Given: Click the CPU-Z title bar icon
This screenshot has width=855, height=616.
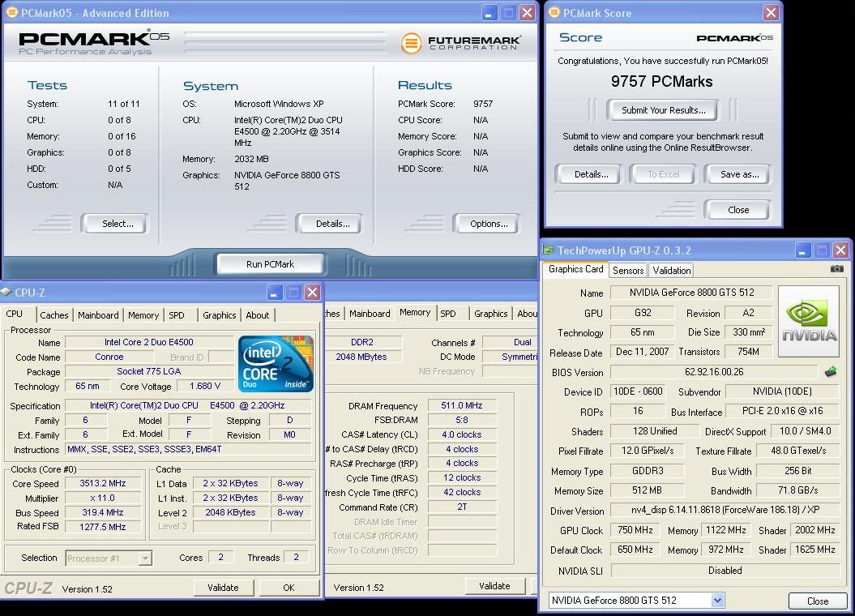Looking at the screenshot, I should click(x=6, y=292).
